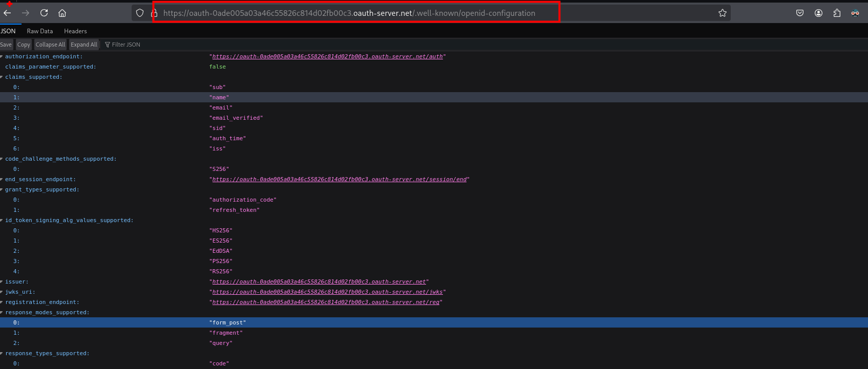Open the Pocket save icon

[800, 13]
